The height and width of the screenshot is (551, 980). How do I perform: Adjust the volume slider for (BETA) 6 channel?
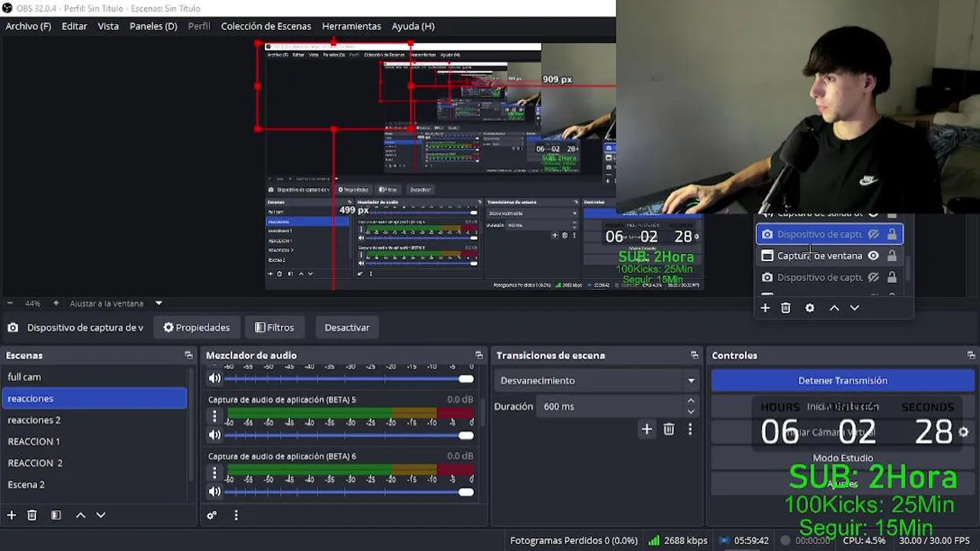pyautogui.click(x=348, y=491)
